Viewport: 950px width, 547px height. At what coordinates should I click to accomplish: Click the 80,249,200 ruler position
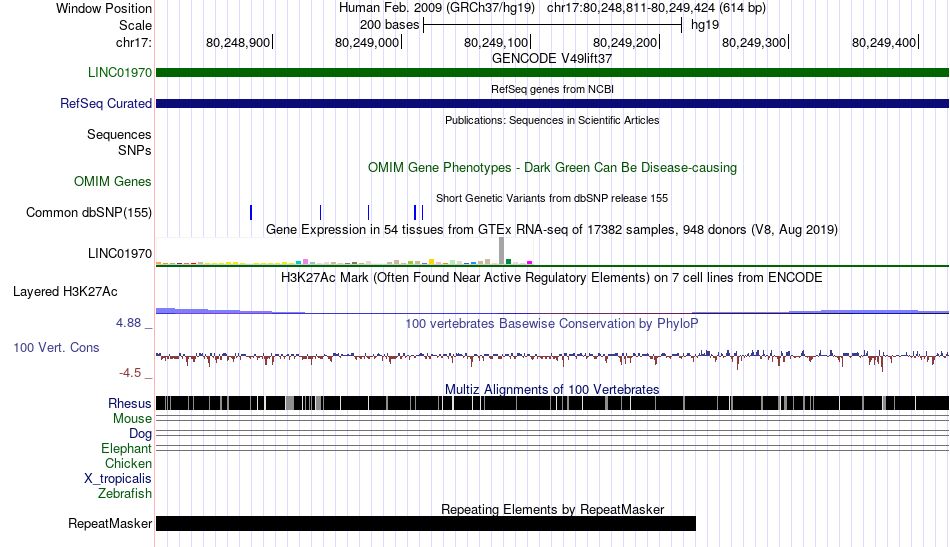point(625,43)
